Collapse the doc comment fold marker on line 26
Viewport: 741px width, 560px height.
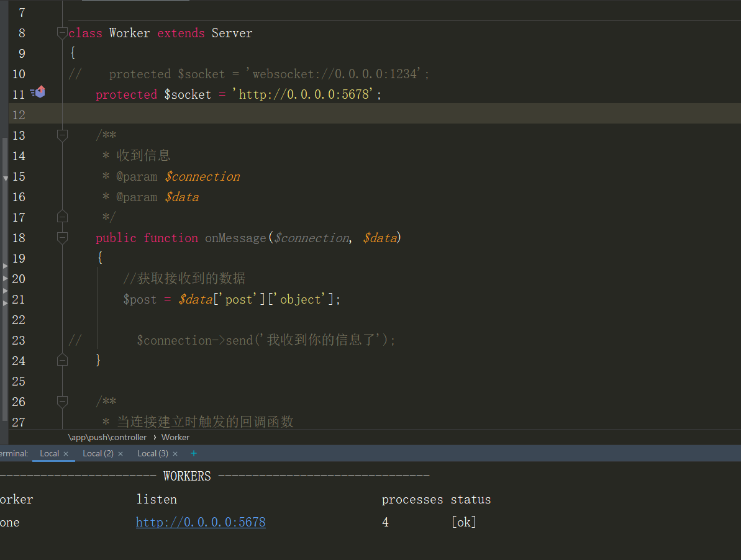[62, 402]
